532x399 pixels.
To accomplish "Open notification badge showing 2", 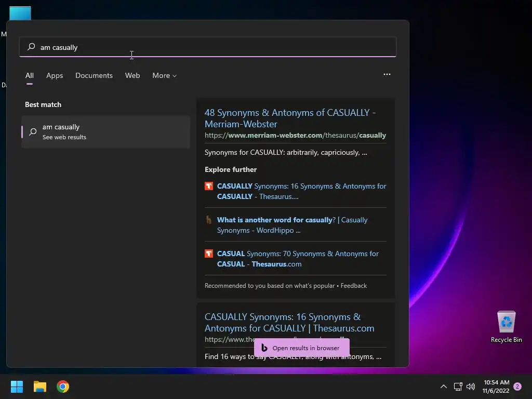I will coord(517,387).
